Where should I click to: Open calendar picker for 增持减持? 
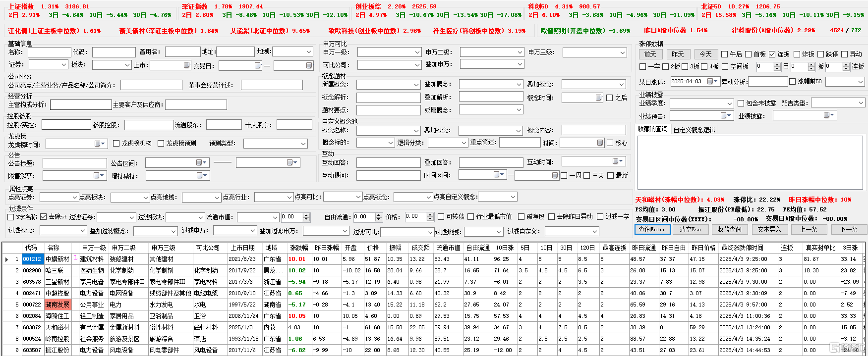click(201, 175)
